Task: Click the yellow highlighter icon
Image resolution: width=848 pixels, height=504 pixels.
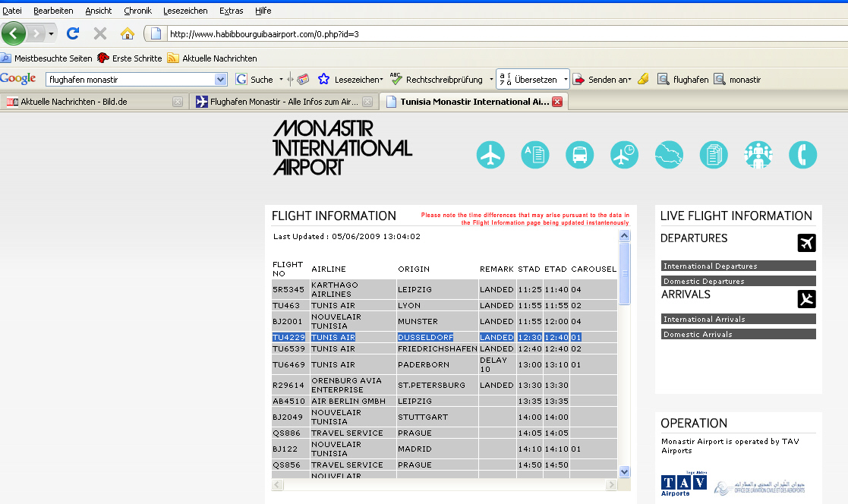Action: tap(643, 80)
